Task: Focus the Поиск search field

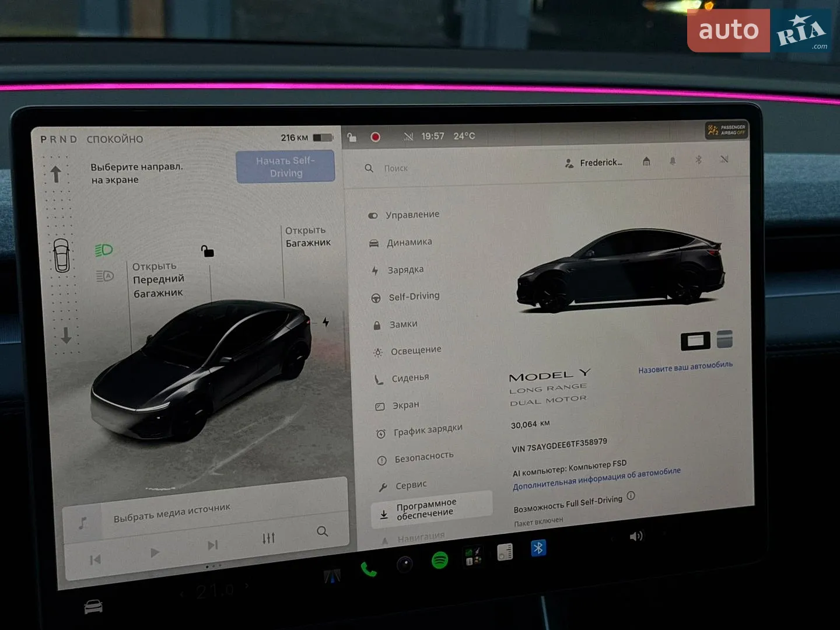Action: (x=397, y=168)
